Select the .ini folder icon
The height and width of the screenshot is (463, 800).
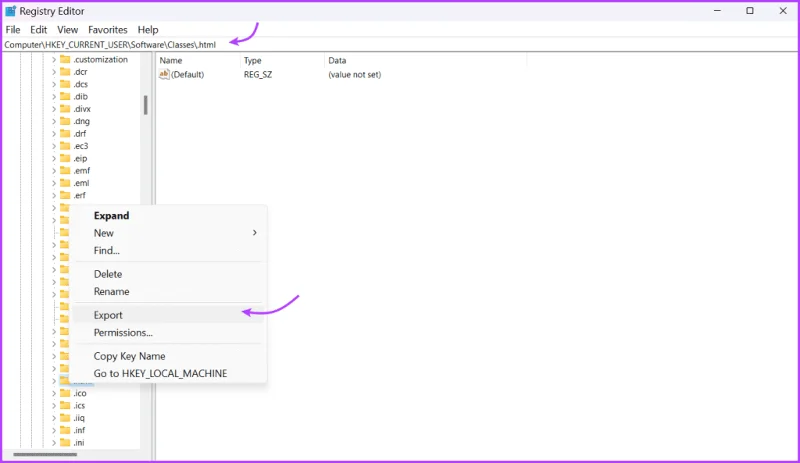(x=65, y=443)
